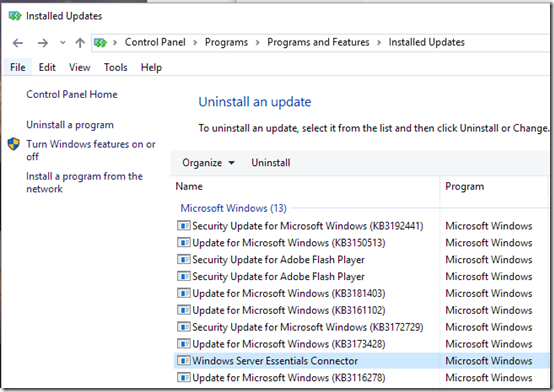
Task: Click icon of Update KB3181403
Action: pos(184,293)
